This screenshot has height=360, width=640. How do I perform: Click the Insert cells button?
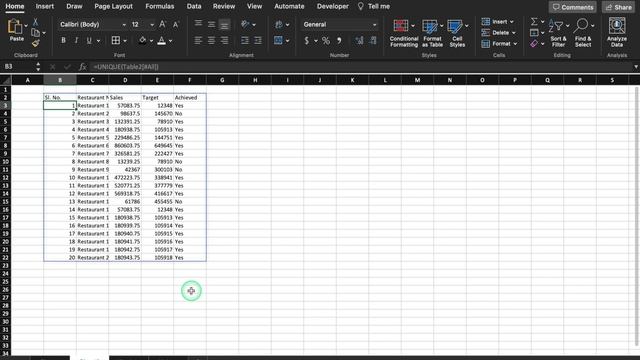498,22
